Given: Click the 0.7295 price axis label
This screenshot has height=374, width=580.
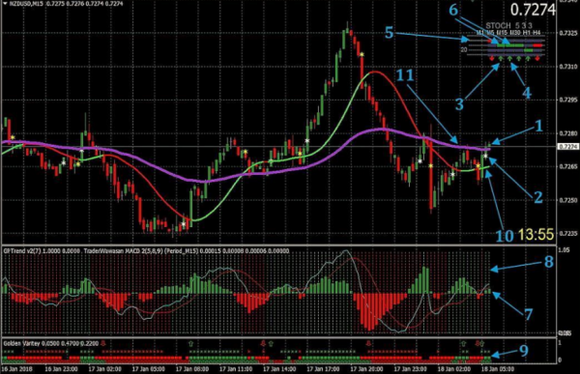Looking at the screenshot, I should point(568,100).
